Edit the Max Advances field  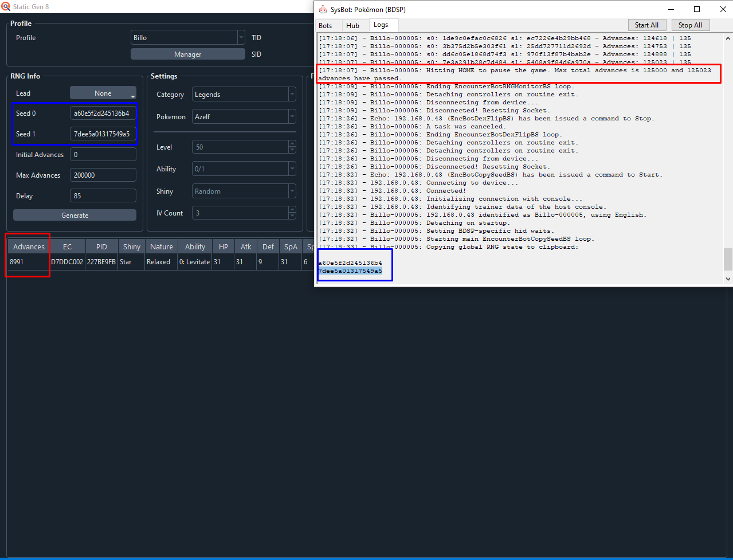pos(103,175)
